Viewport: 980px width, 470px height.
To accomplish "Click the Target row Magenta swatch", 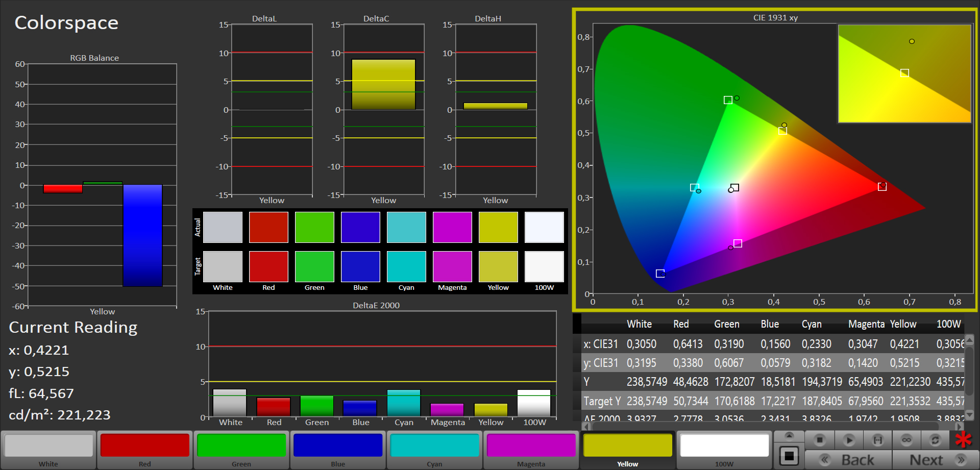I will coord(452,266).
